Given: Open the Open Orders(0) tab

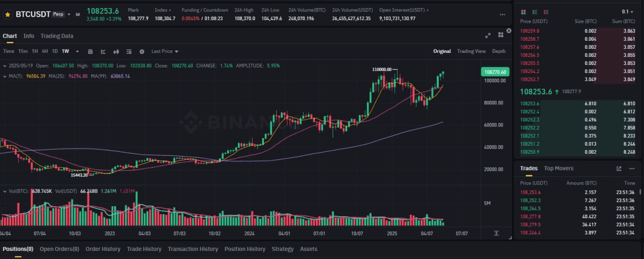Looking at the screenshot, I should pos(59,249).
